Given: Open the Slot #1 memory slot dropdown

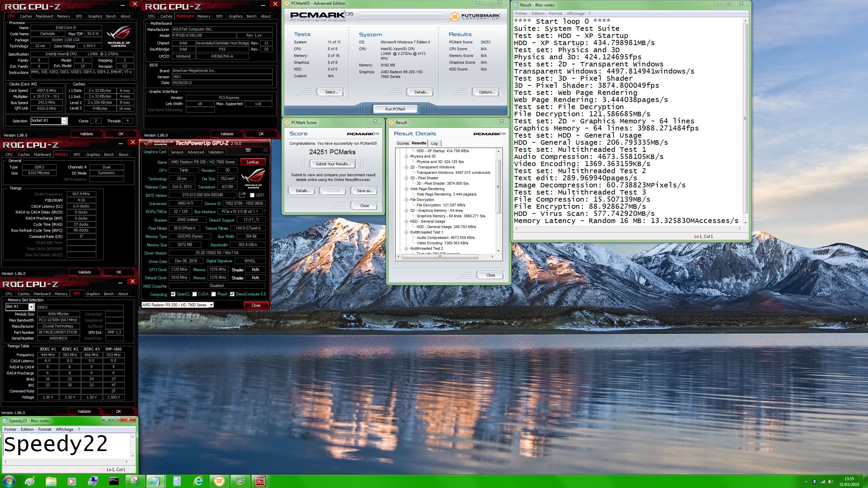Looking at the screenshot, I should click(31, 307).
